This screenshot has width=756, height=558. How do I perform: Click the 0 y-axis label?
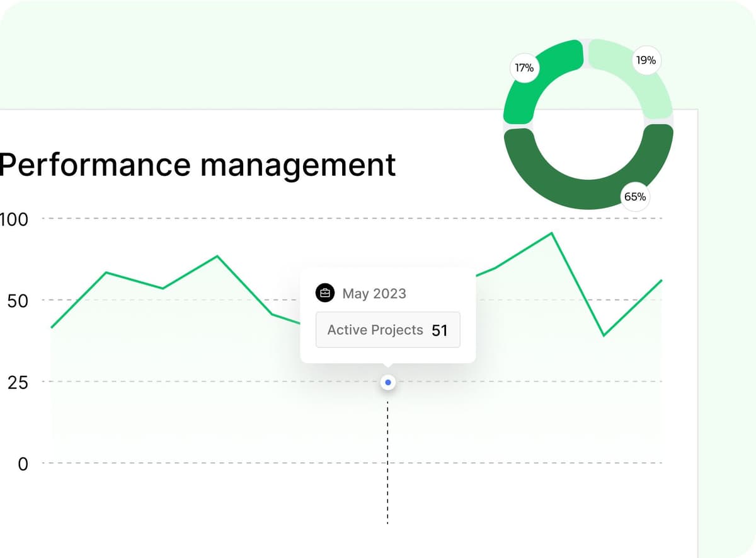[x=23, y=464]
